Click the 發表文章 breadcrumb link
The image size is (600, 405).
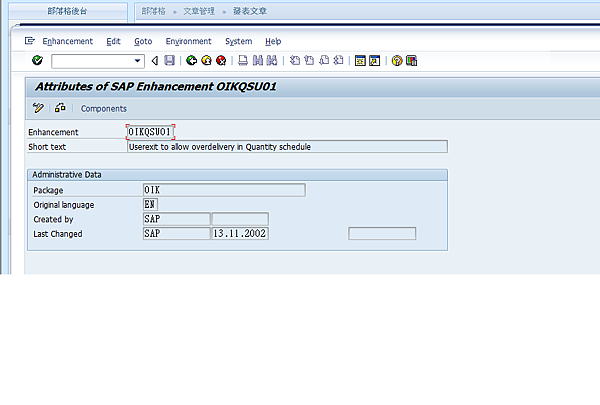click(x=250, y=11)
